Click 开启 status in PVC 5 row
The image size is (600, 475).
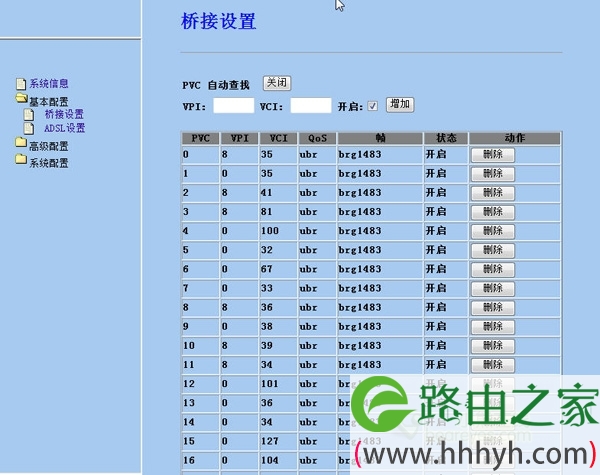point(436,250)
